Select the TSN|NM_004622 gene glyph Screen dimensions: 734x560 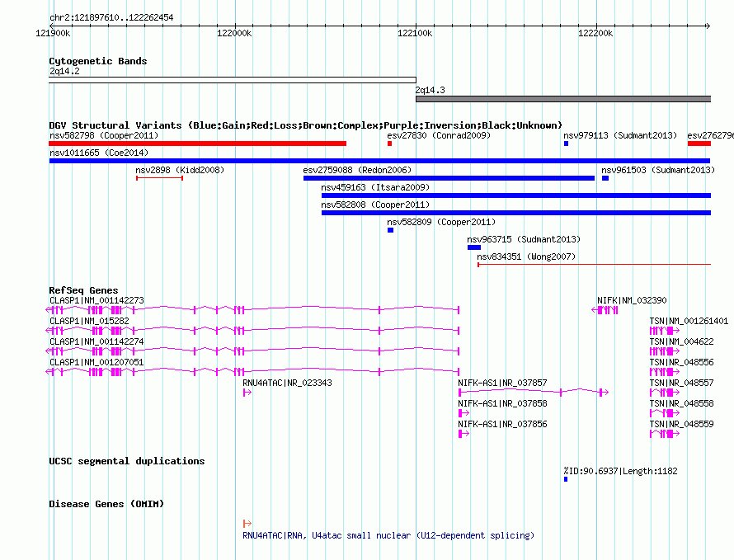pos(665,351)
